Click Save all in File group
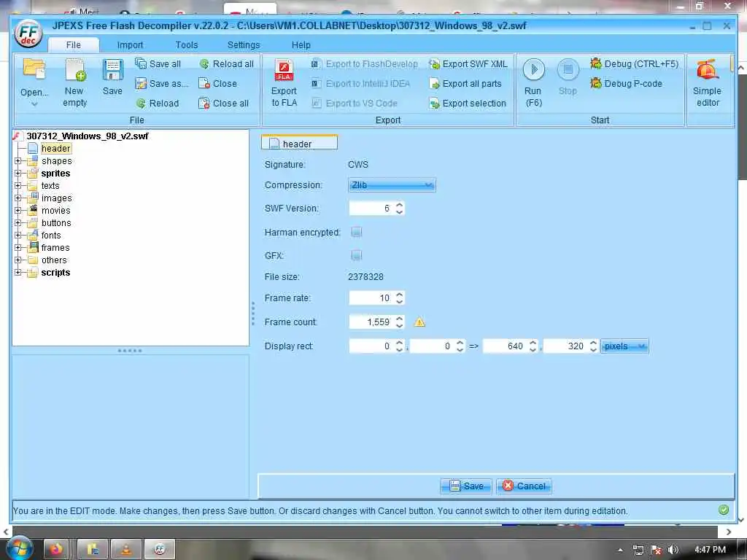Screen dimensions: 747x560 tap(158, 64)
